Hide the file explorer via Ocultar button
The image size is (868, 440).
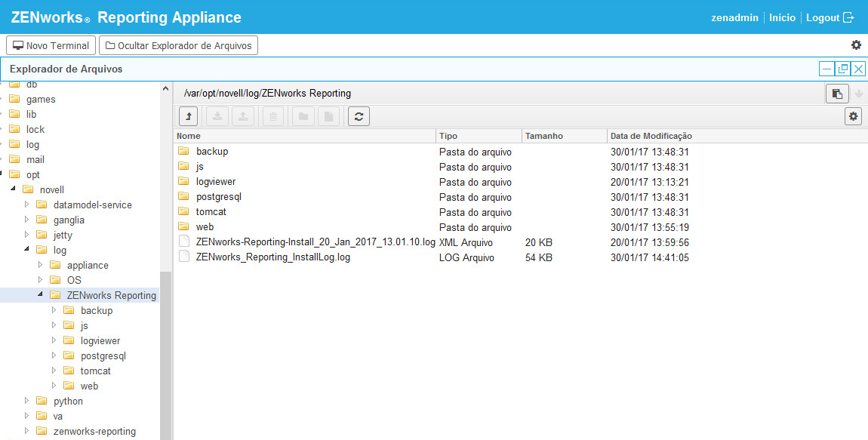[178, 45]
